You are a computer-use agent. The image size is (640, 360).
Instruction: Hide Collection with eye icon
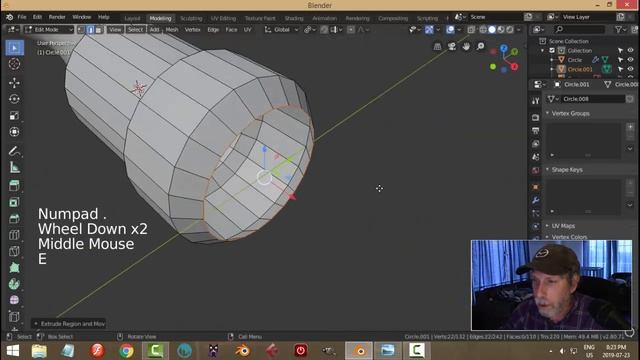point(630,51)
